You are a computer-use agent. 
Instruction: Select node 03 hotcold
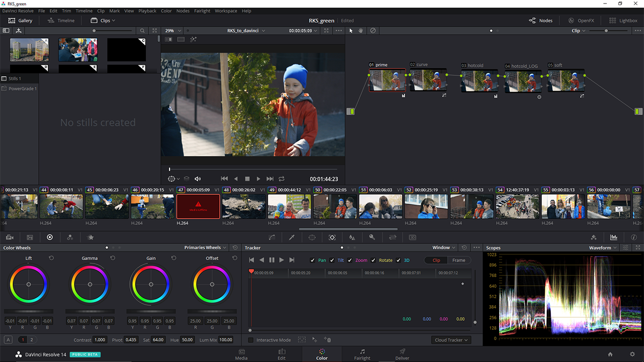point(479,80)
